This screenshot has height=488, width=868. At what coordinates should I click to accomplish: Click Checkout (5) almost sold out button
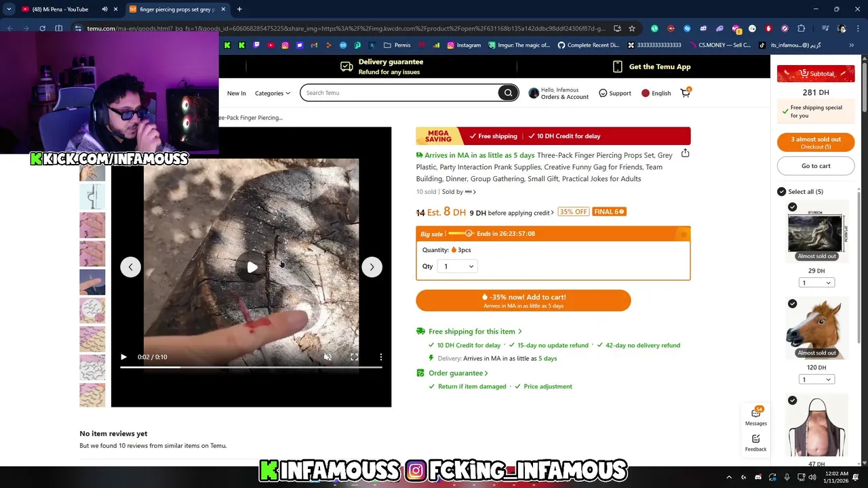816,142
